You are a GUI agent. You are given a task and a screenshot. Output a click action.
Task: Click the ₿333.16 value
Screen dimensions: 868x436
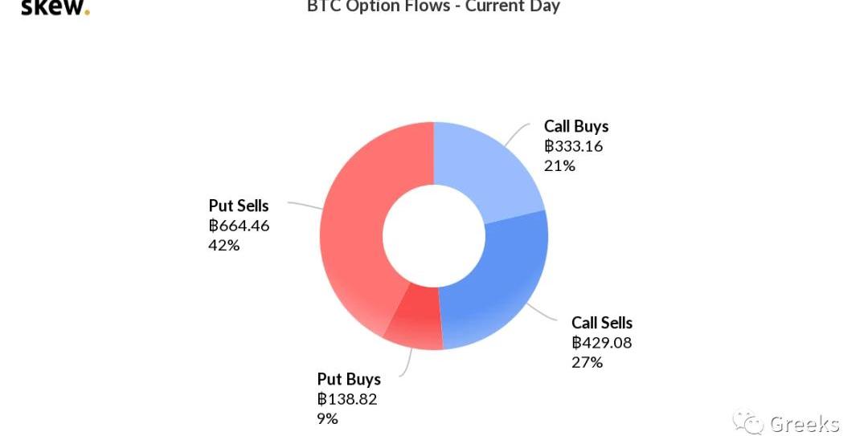point(573,146)
